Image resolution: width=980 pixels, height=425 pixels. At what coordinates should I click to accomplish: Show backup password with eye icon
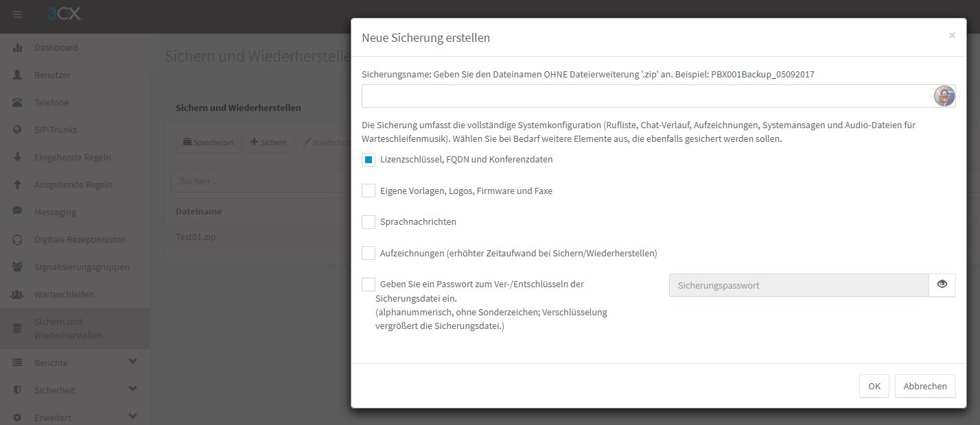[x=942, y=284]
